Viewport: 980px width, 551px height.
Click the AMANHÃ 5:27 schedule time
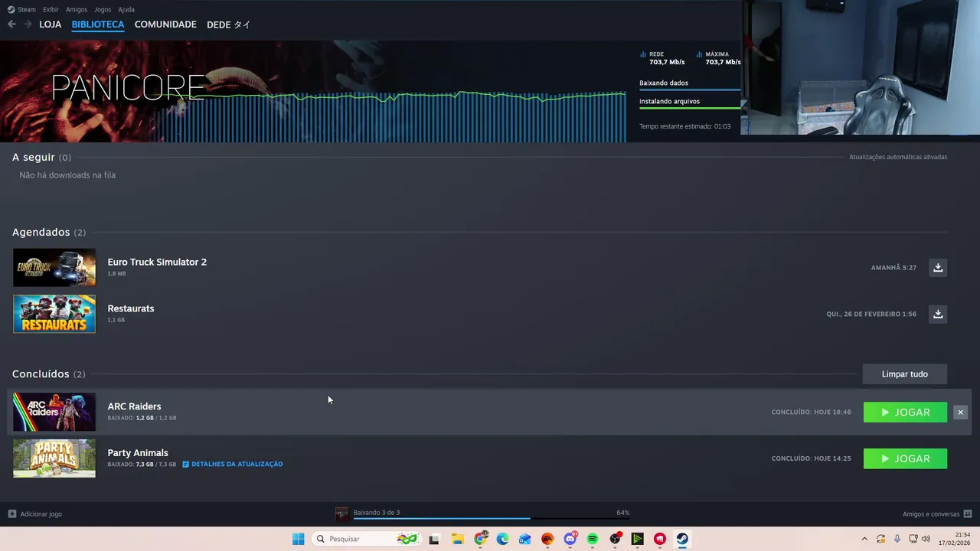coord(893,268)
